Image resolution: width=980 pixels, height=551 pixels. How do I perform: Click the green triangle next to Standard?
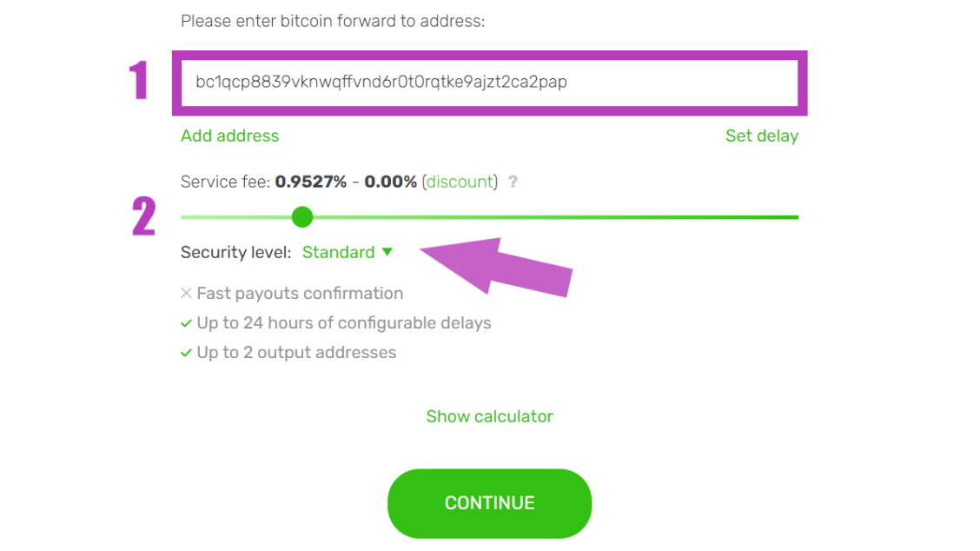coord(387,252)
